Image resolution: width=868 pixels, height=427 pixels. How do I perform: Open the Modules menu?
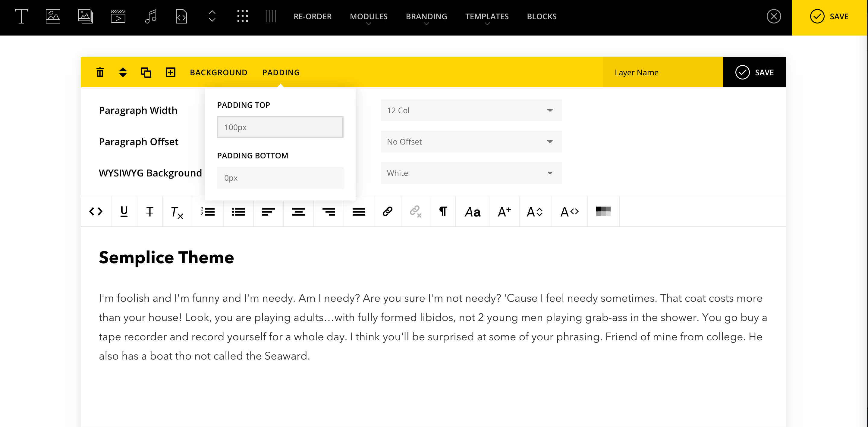point(369,17)
